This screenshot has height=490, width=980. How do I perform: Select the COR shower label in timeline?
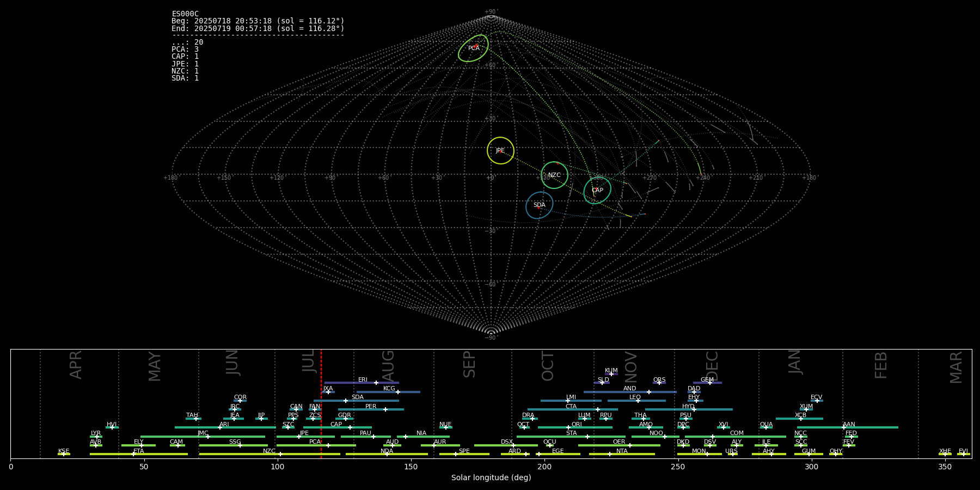click(240, 397)
